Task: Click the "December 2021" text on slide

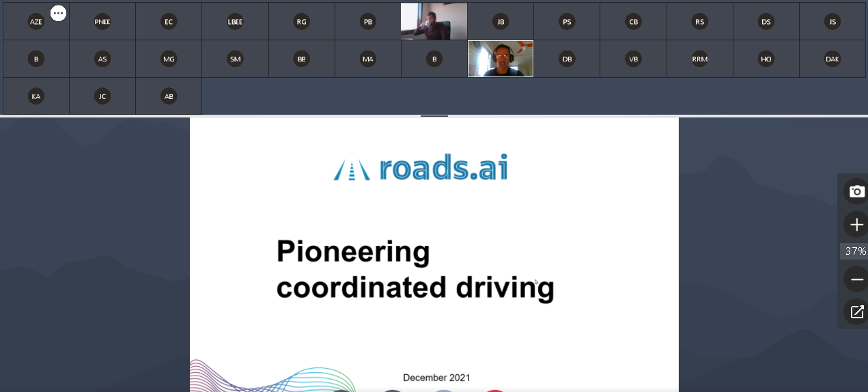Action: tap(436, 378)
